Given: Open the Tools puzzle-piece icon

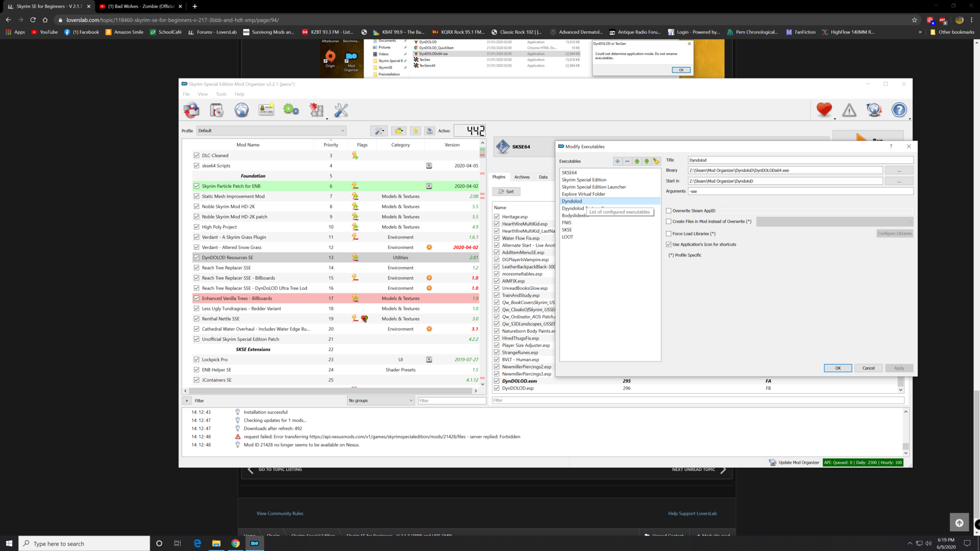Looking at the screenshot, I should pos(316,110).
